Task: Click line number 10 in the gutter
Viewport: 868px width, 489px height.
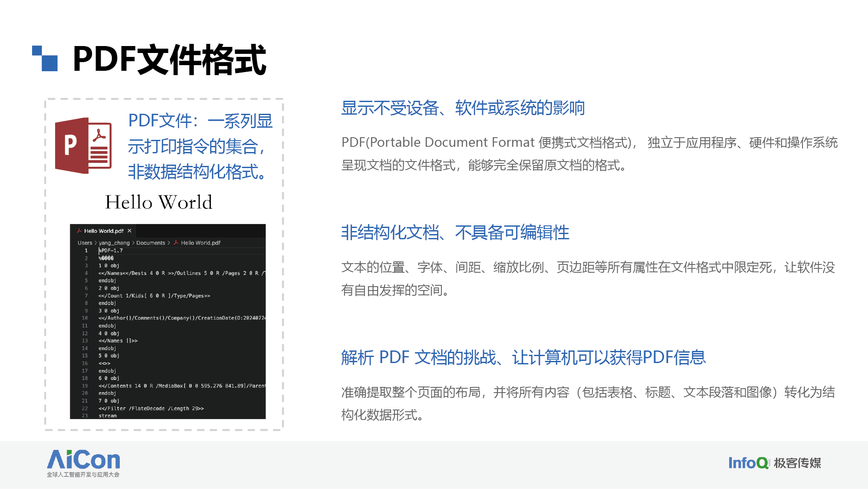Action: [x=85, y=318]
